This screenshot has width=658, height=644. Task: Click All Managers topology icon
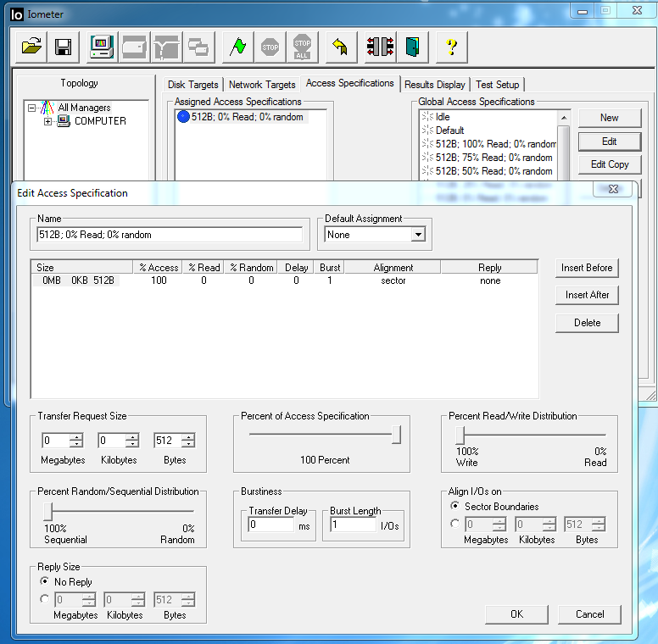click(x=47, y=108)
